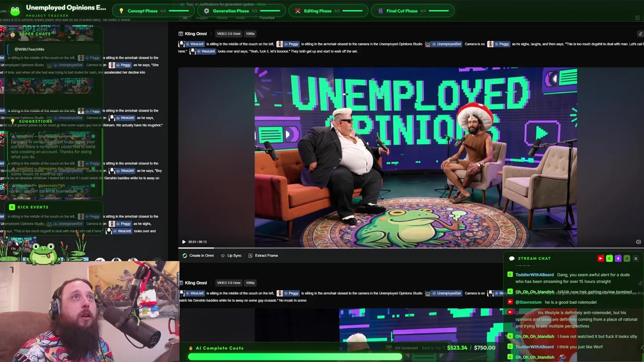Screen dimensions: 644x362
Task: Select the Oh_Oh_Oh_blandish message about new trek
Action: pos(570,292)
